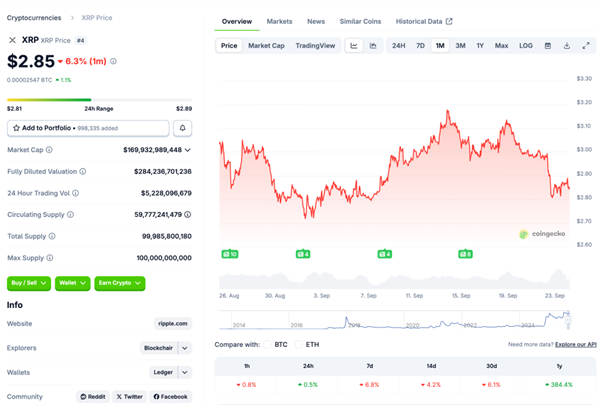
Task: Set chart range to 3M
Action: click(x=460, y=46)
